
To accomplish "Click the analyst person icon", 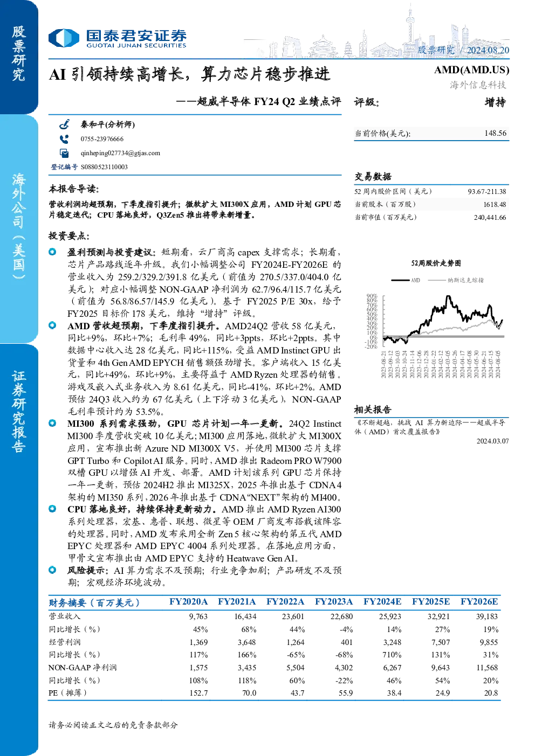I will click(64, 124).
